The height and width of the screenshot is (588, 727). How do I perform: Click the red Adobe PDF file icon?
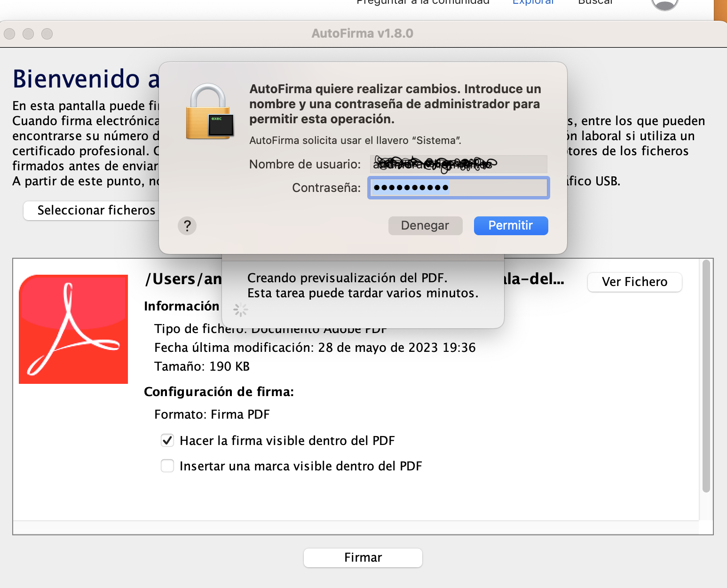[x=73, y=329]
